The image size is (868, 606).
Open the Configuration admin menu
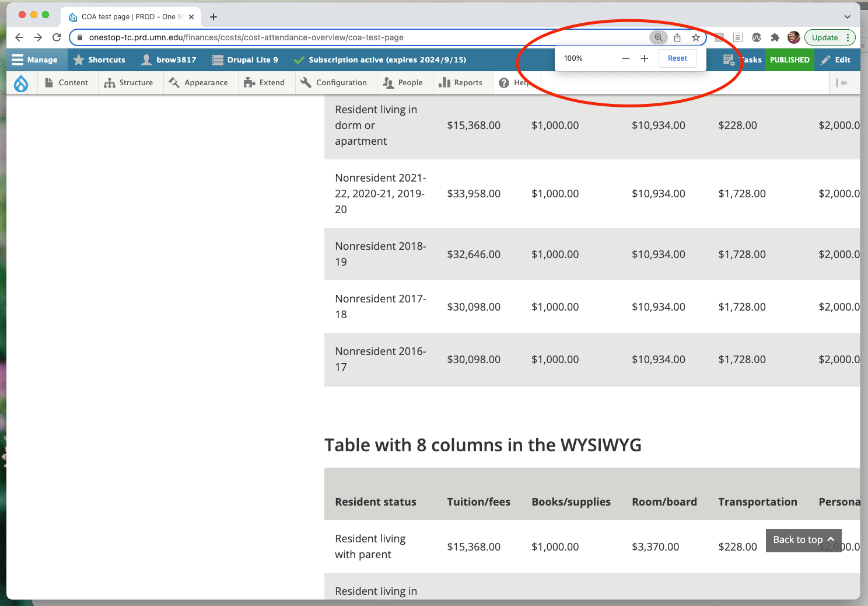[334, 83]
